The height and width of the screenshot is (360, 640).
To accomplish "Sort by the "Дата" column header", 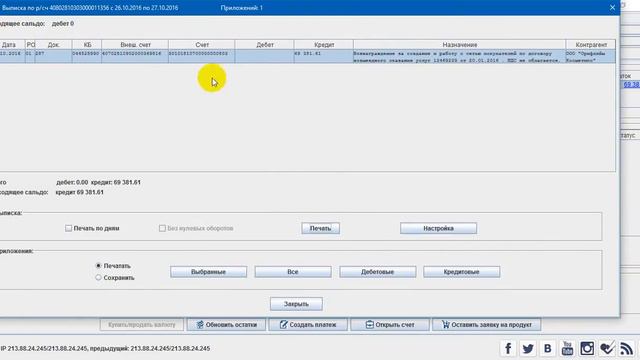I will pyautogui.click(x=12, y=45).
